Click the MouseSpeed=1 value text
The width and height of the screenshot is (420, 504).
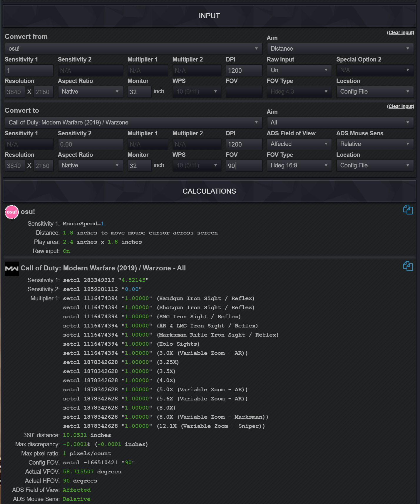[x=83, y=224]
